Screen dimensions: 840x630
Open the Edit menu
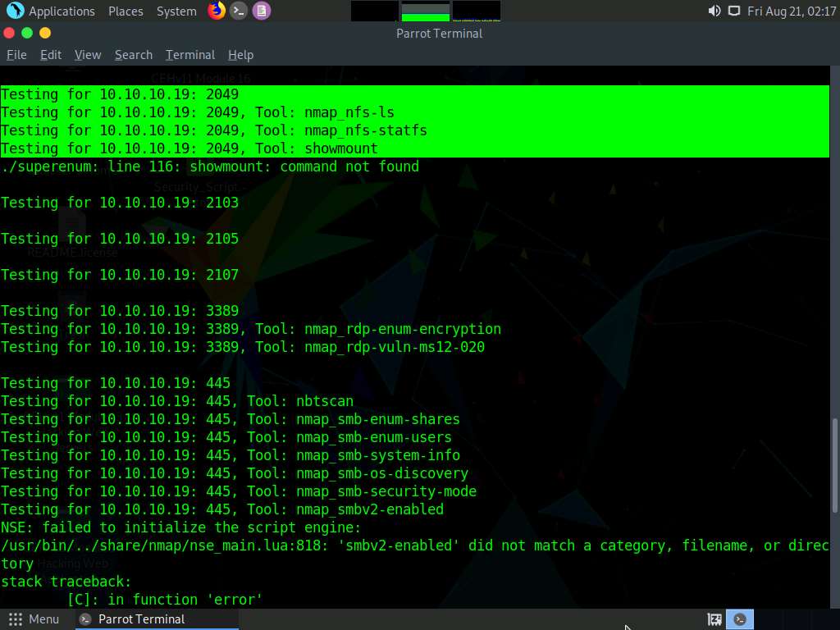coord(51,55)
